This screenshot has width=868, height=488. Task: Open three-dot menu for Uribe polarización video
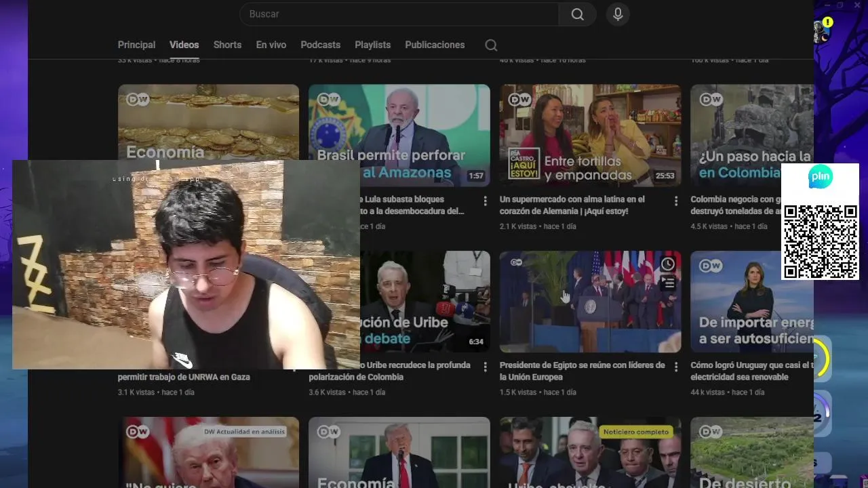coord(485,367)
